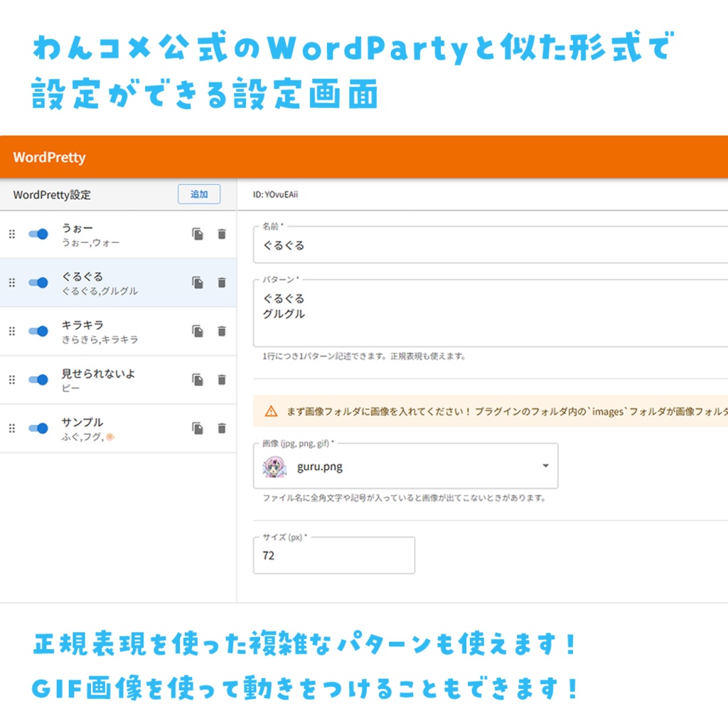Click the 追加 button to add an entry
728x728 pixels.
click(x=198, y=194)
